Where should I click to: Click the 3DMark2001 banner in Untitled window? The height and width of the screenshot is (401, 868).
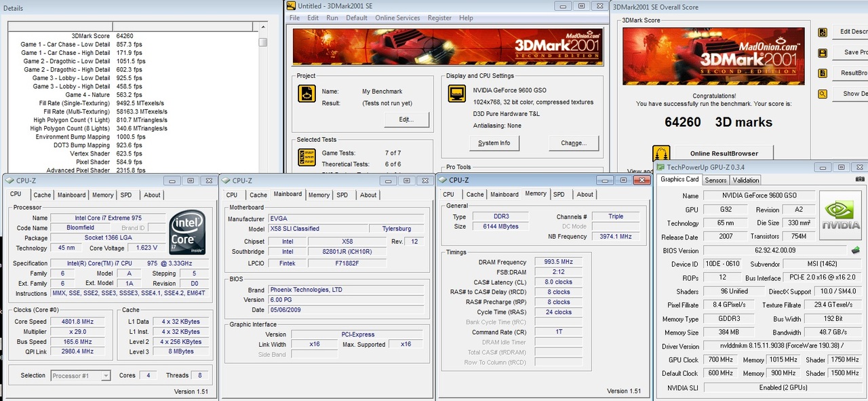tap(448, 46)
